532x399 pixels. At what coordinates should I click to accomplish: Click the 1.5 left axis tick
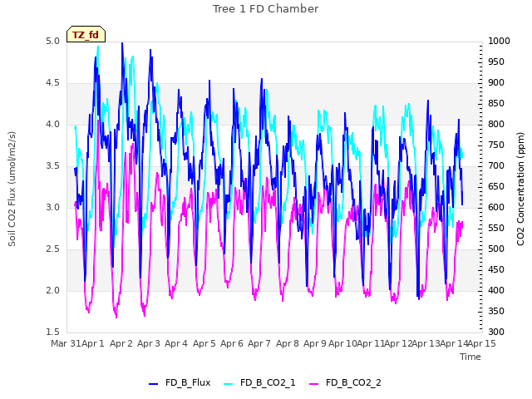[x=52, y=332]
